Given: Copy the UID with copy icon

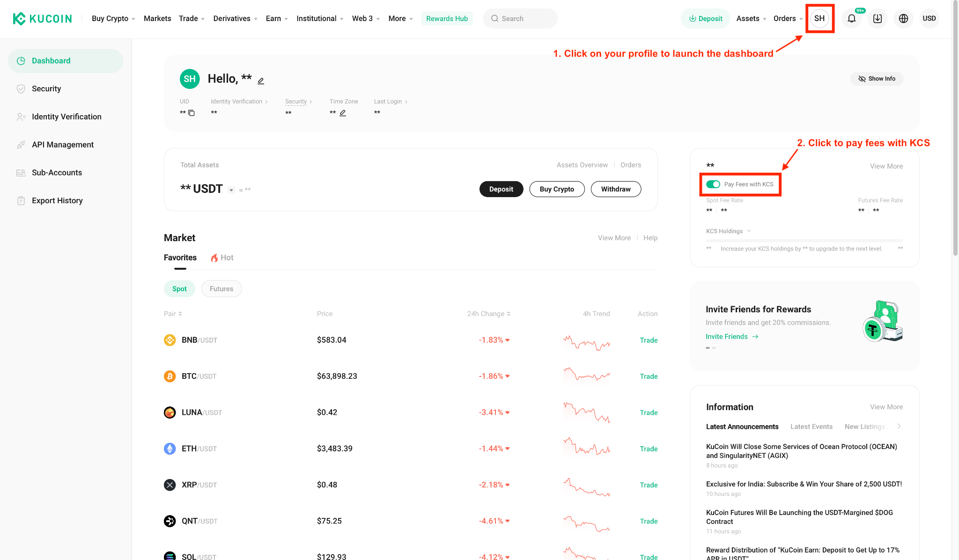Looking at the screenshot, I should point(191,113).
